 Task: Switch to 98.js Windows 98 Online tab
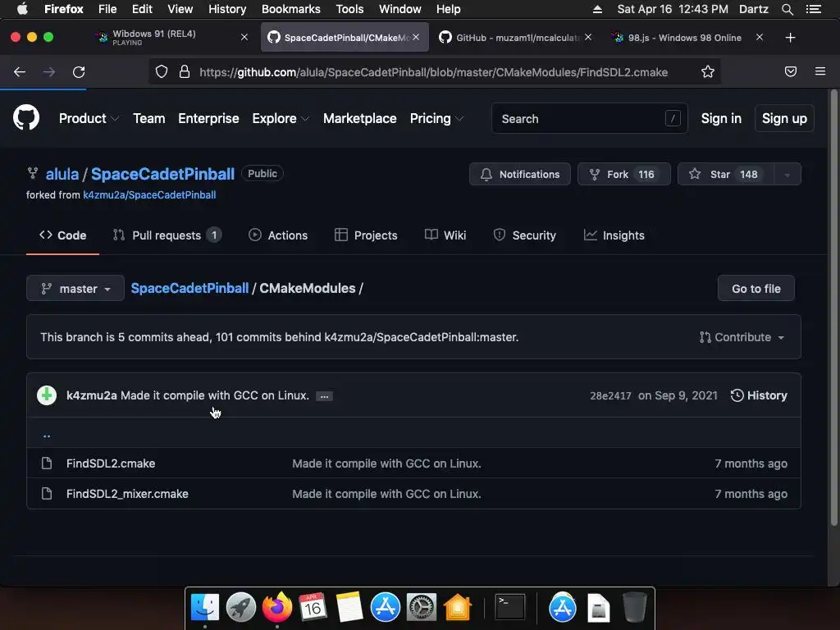tap(687, 38)
